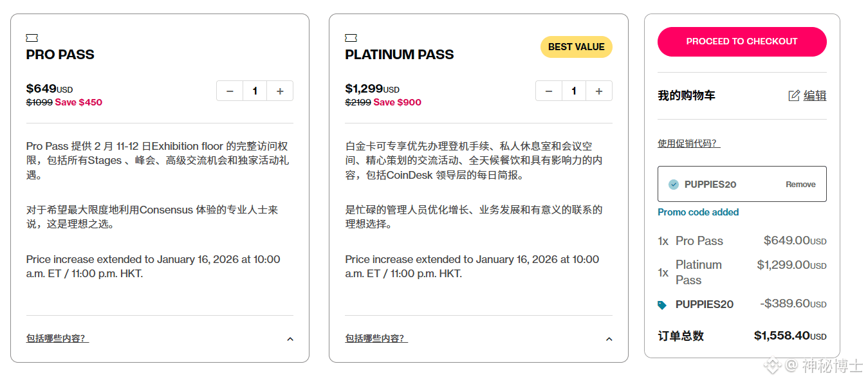
Task: Collapse Pro Pass details chevron
Action: [x=290, y=339]
